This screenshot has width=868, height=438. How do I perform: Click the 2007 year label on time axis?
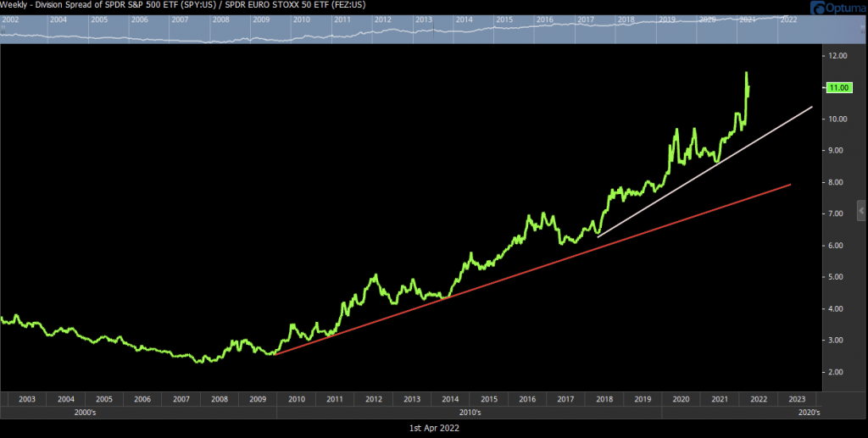click(x=181, y=399)
